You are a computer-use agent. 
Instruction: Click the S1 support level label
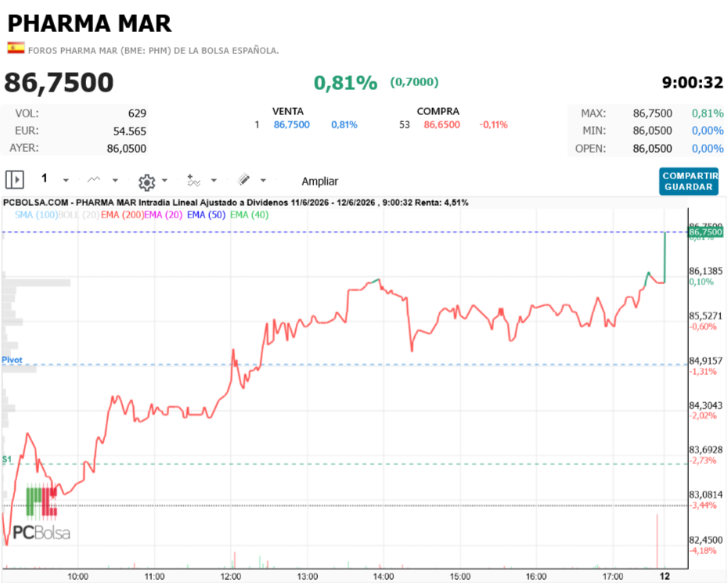[x=6, y=459]
